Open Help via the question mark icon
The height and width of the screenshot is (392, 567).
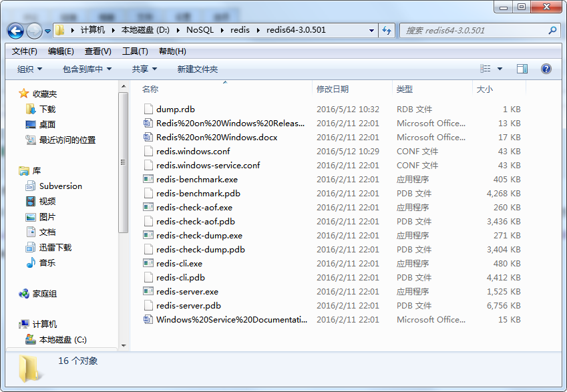(x=546, y=69)
